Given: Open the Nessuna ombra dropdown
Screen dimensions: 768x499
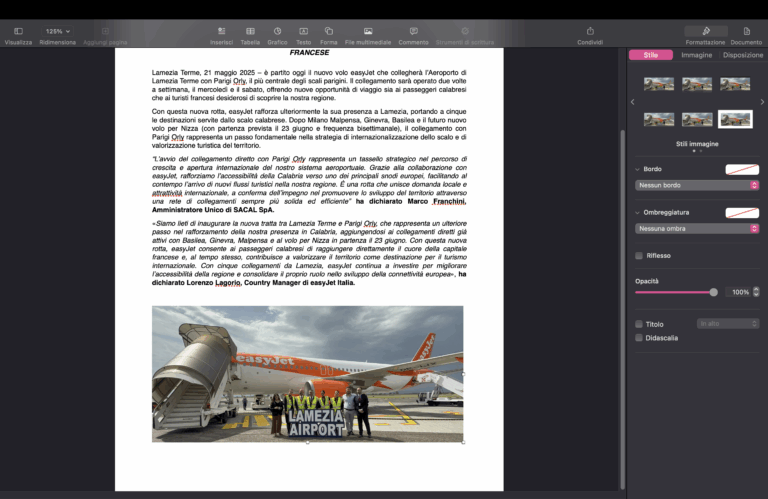Looking at the screenshot, I should tap(697, 229).
